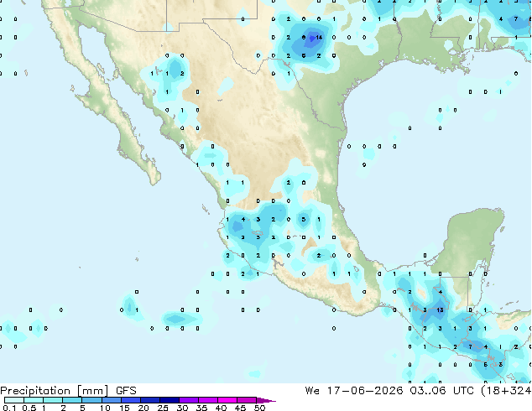Click the 0.1–0.5 mm palest legend swatch
This screenshot has width=532, height=411.
[x=14, y=400]
